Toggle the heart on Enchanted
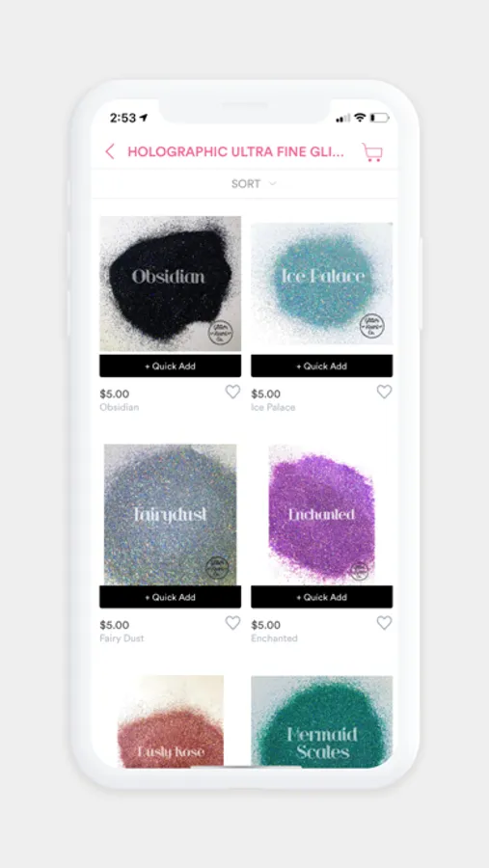489x868 pixels. point(384,623)
